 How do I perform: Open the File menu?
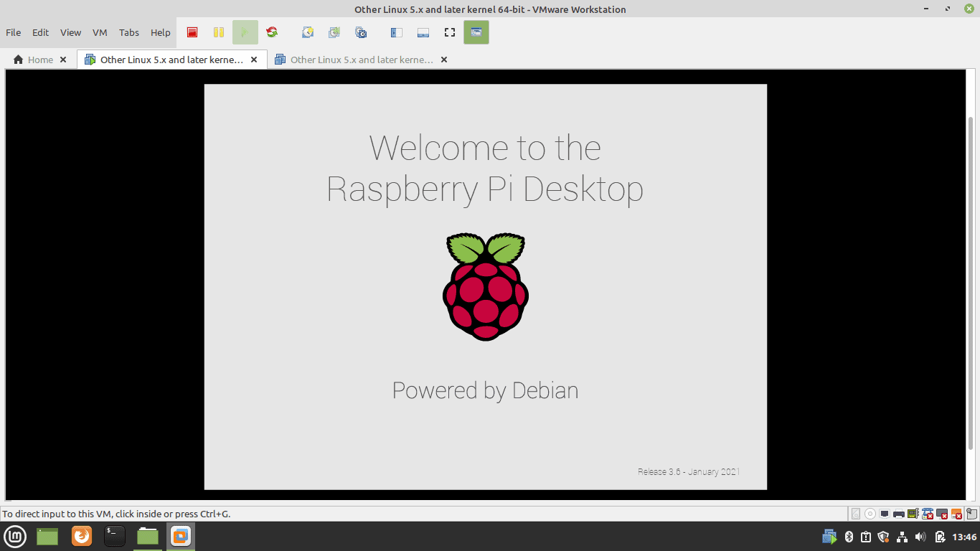point(14,32)
